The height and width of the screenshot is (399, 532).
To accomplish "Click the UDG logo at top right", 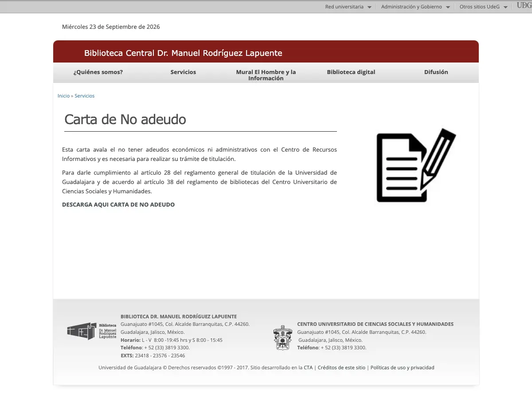I will click(524, 6).
